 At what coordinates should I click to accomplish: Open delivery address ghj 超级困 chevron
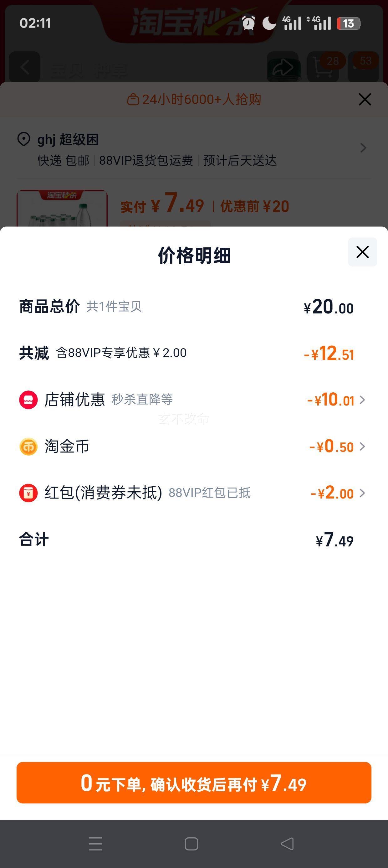tap(363, 148)
